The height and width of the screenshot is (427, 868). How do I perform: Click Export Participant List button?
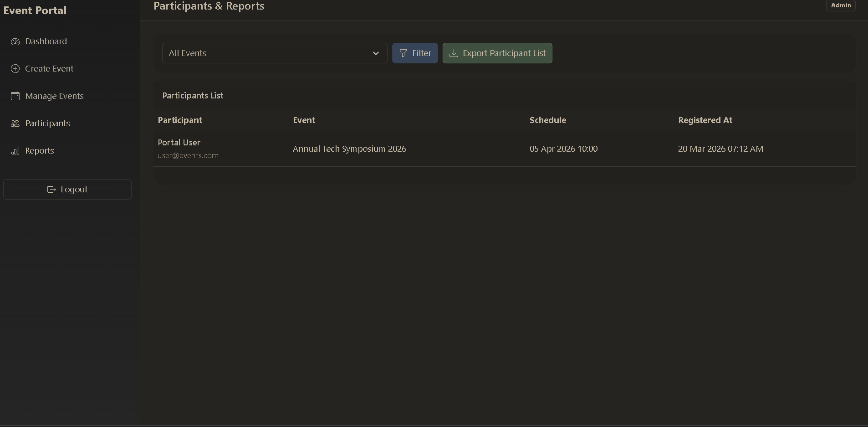click(497, 53)
